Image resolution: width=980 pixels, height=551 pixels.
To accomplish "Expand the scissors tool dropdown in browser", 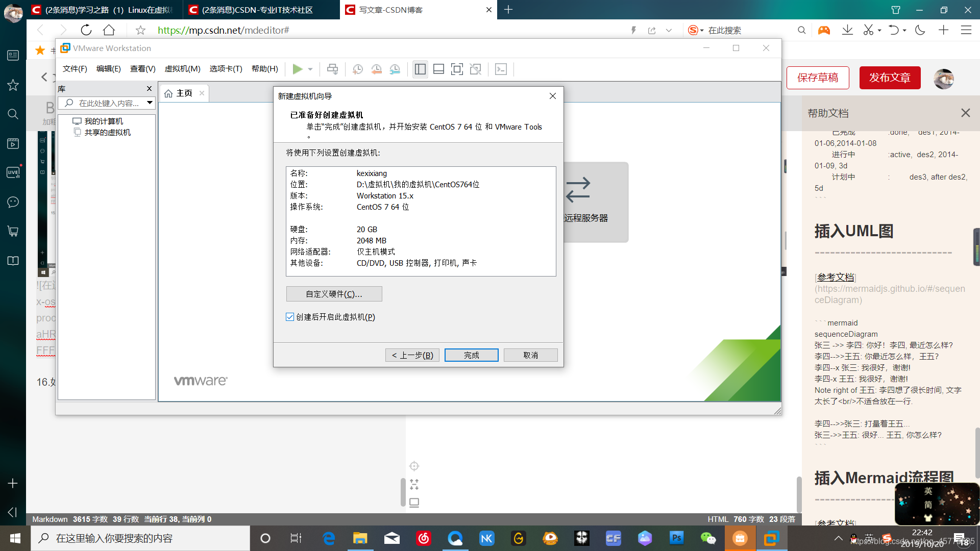I will (879, 31).
